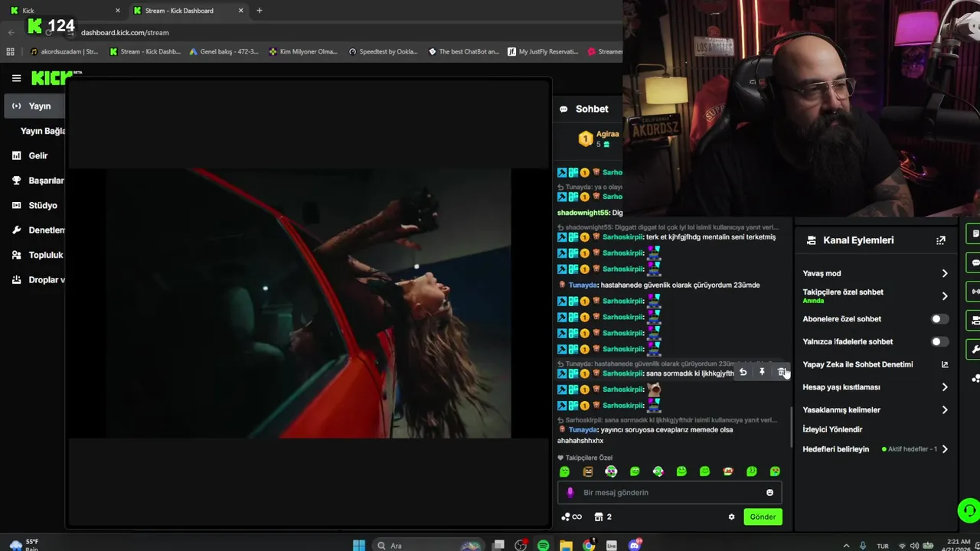Expand Hedefleri belirleyin goals
Viewport: 980px width, 551px height.
click(875, 449)
